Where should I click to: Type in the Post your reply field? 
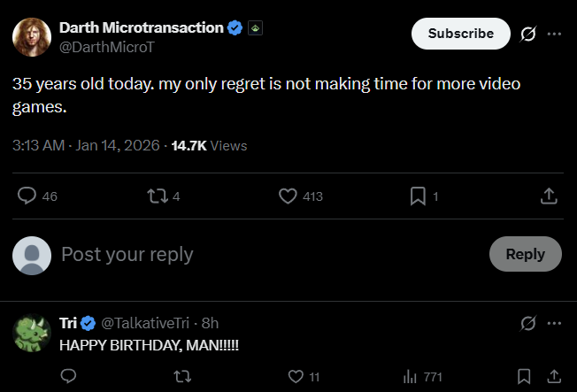click(265, 255)
